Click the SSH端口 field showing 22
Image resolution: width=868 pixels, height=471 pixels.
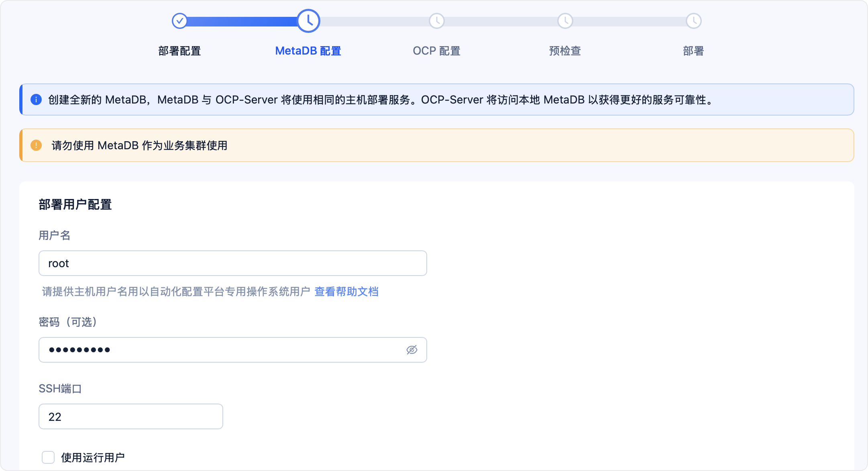pyautogui.click(x=130, y=416)
